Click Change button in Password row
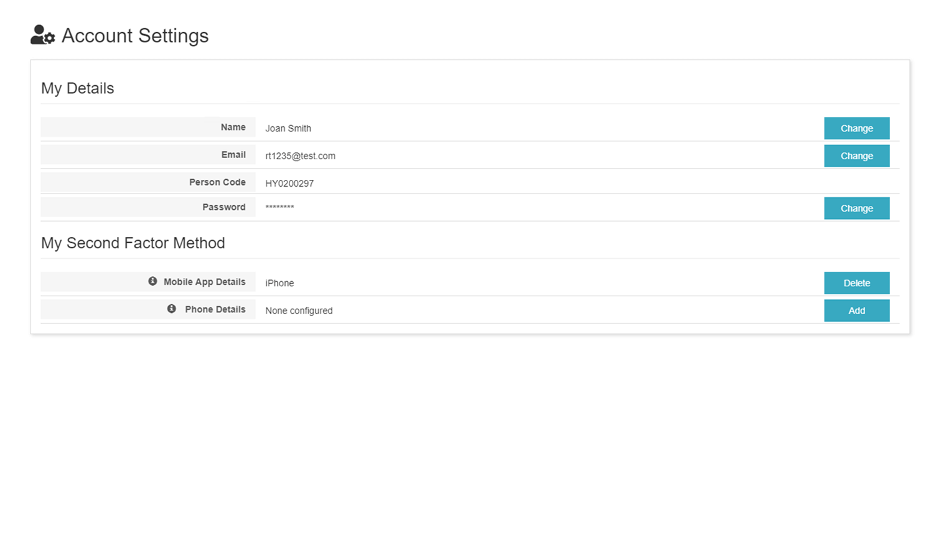The width and height of the screenshot is (941, 560). pyautogui.click(x=856, y=208)
